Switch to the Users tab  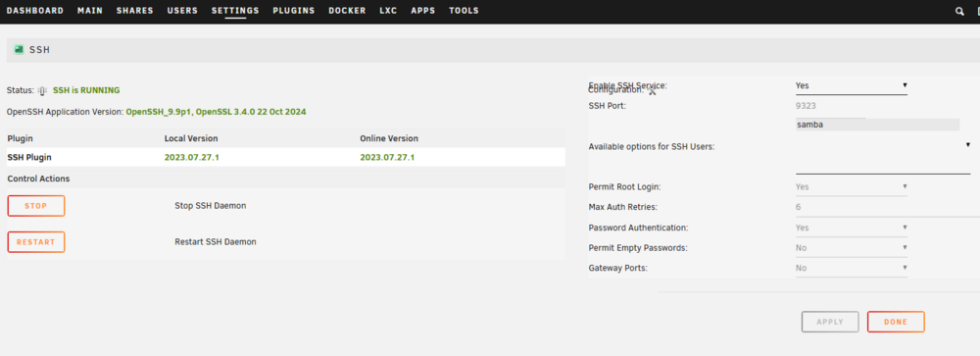coord(182,11)
